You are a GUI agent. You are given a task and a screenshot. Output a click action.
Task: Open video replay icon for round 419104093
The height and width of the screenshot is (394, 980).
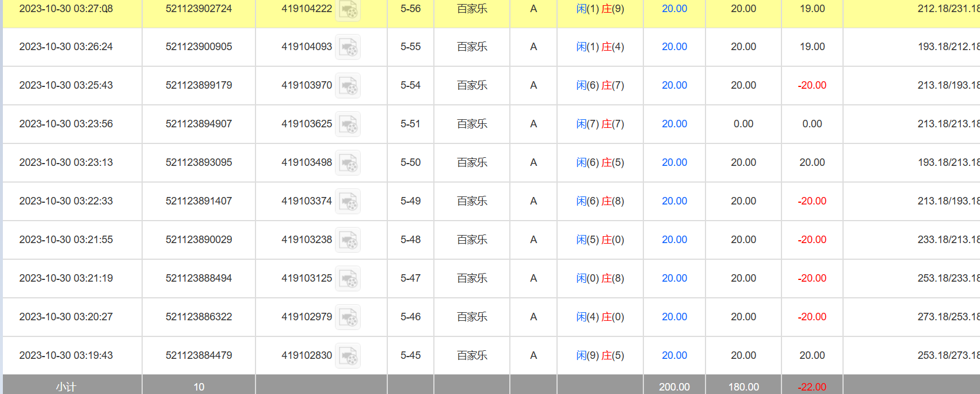point(348,47)
